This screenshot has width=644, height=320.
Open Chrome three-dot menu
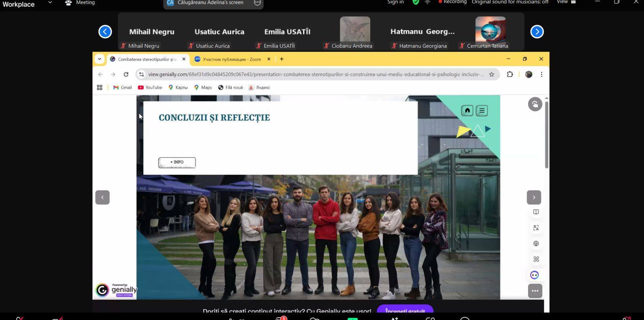pyautogui.click(x=541, y=74)
